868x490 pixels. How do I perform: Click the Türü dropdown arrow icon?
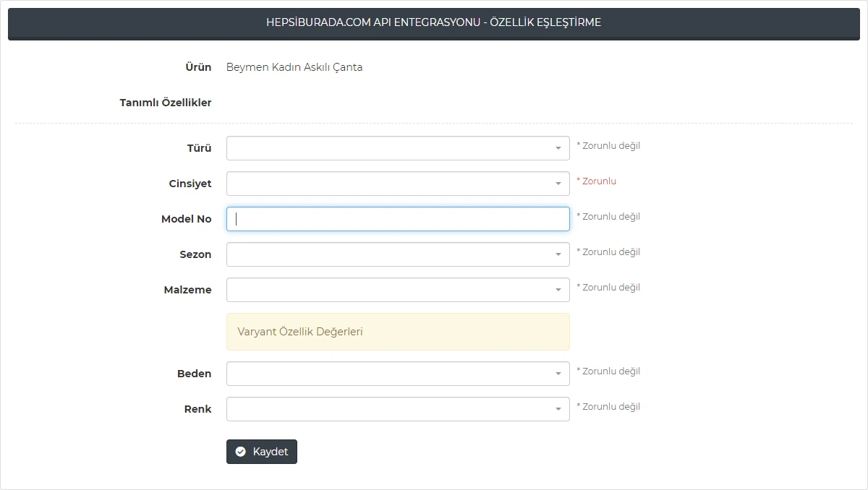(558, 148)
